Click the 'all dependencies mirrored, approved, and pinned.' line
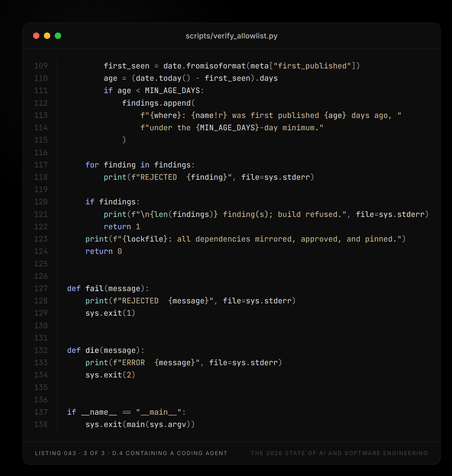Image resolution: width=452 pixels, height=476 pixels. click(x=245, y=239)
